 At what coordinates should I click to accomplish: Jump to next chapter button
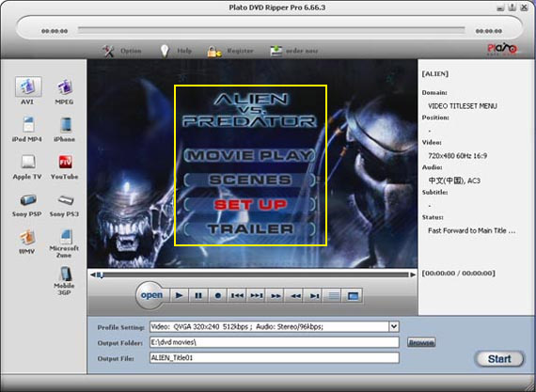[x=257, y=295]
